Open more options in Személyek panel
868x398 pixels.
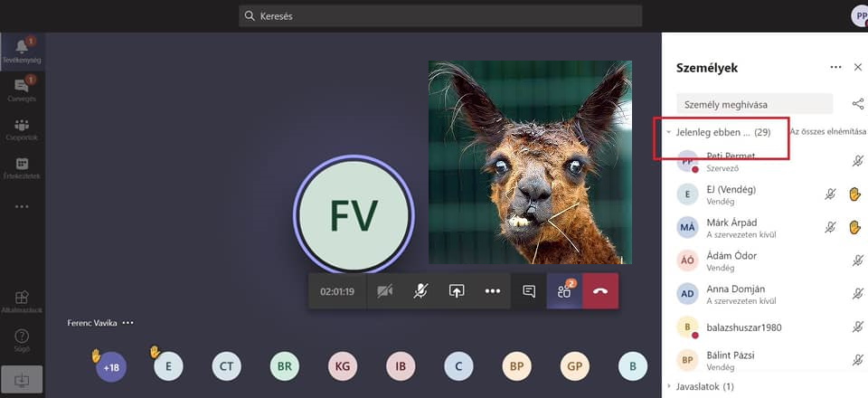835,68
